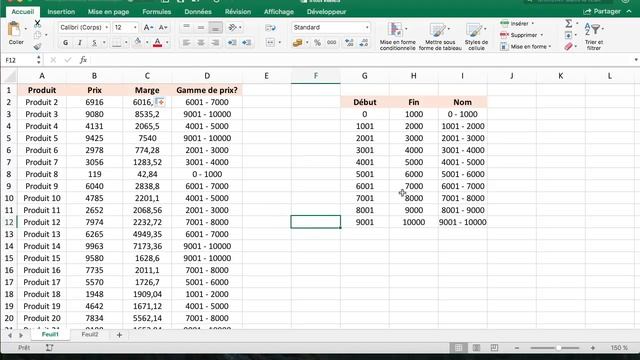The height and width of the screenshot is (360, 640).
Task: Increase indent
Action: coord(247,42)
